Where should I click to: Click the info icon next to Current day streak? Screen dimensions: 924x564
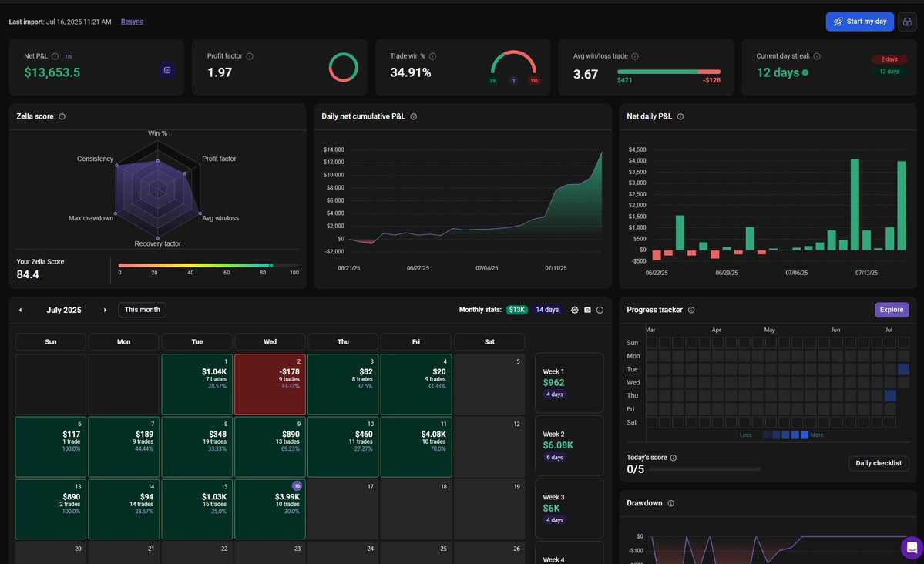(817, 56)
